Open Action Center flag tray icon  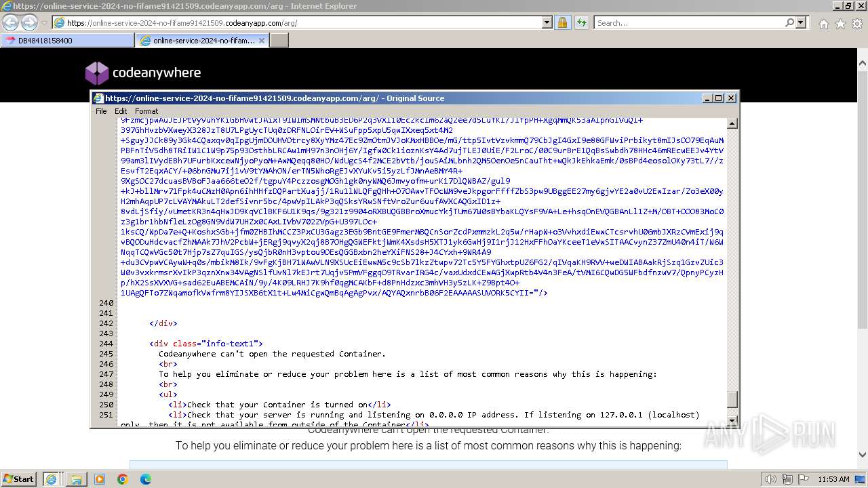point(804,479)
